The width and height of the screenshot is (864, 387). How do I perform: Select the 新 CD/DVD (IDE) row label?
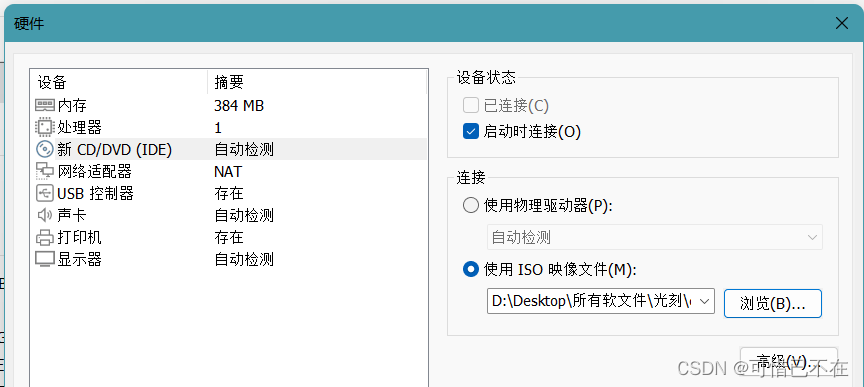coord(115,149)
